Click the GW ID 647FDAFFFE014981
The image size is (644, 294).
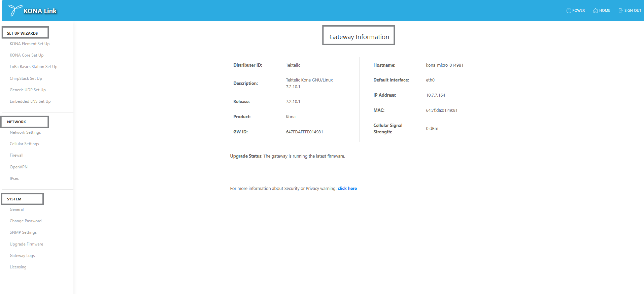(x=304, y=132)
